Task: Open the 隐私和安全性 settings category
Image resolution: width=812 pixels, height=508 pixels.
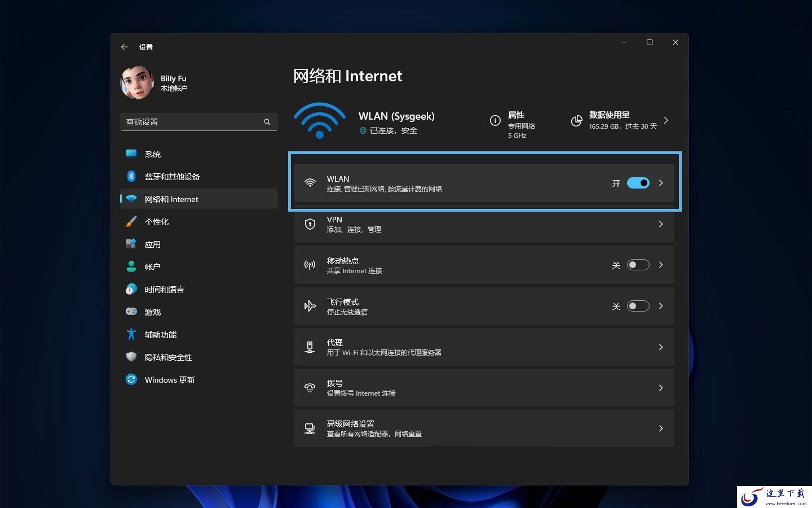Action: [x=199, y=357]
